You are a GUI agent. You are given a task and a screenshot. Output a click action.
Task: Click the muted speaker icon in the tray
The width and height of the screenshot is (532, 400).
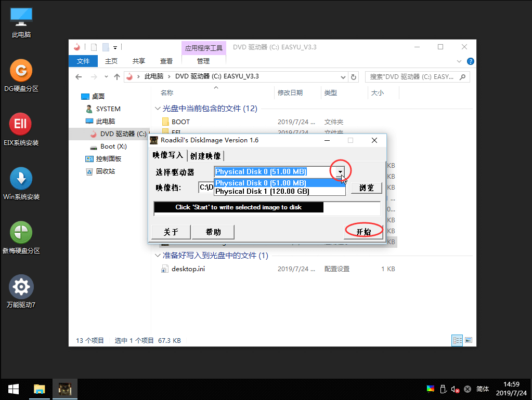click(454, 389)
